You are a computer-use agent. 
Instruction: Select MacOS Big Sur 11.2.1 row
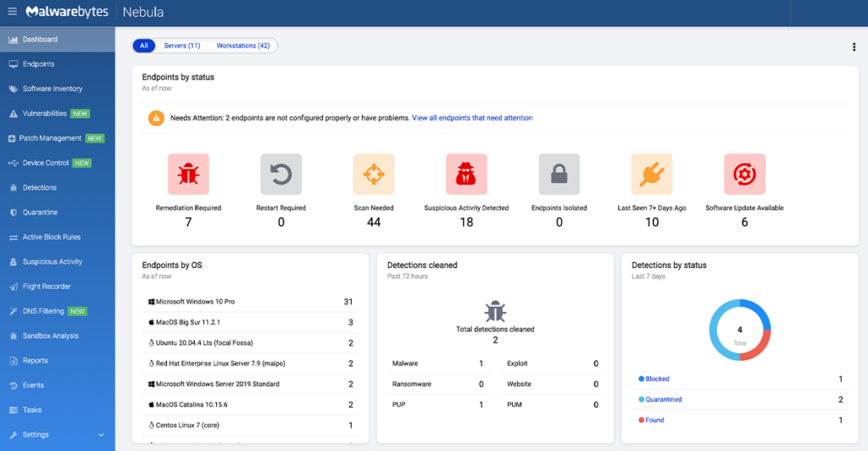pos(250,322)
